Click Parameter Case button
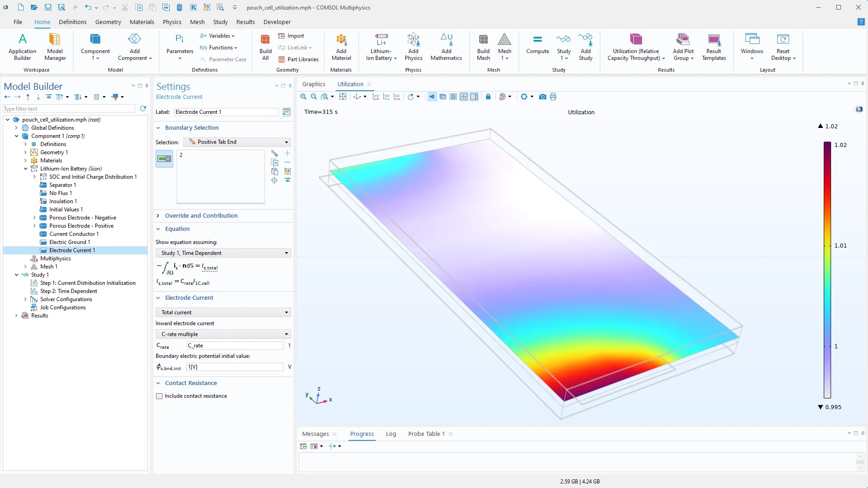Screen dimensions: 868x488 tap(224, 59)
